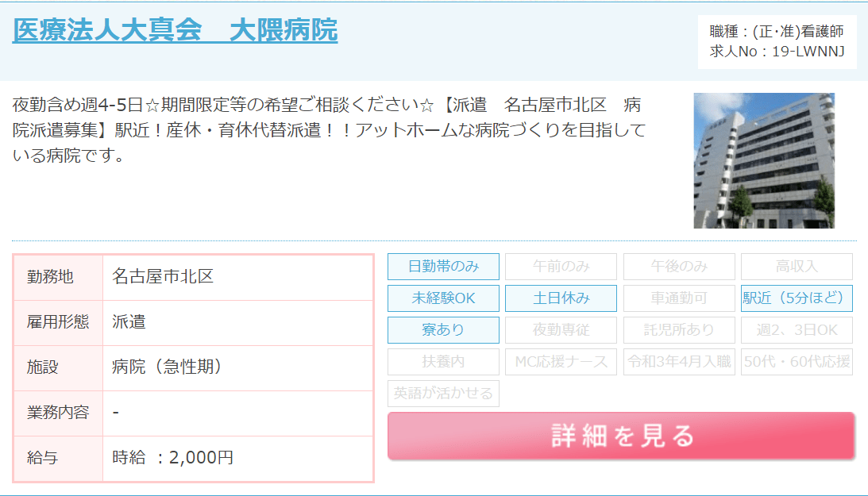Click the greyed 午前のみ tag

coord(561,267)
